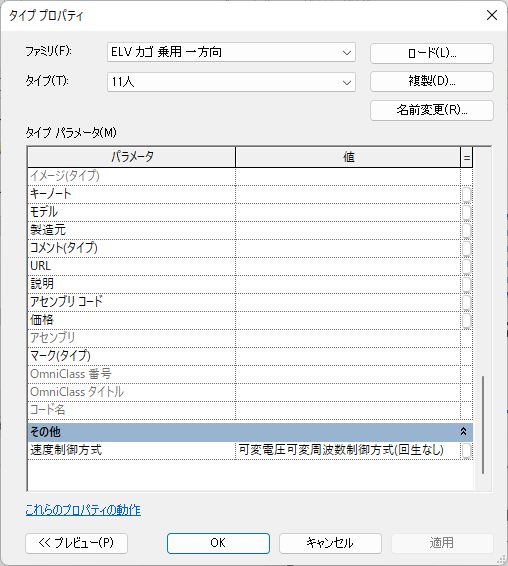
Task: Click the small associate button beside 製造元
Action: click(x=466, y=230)
